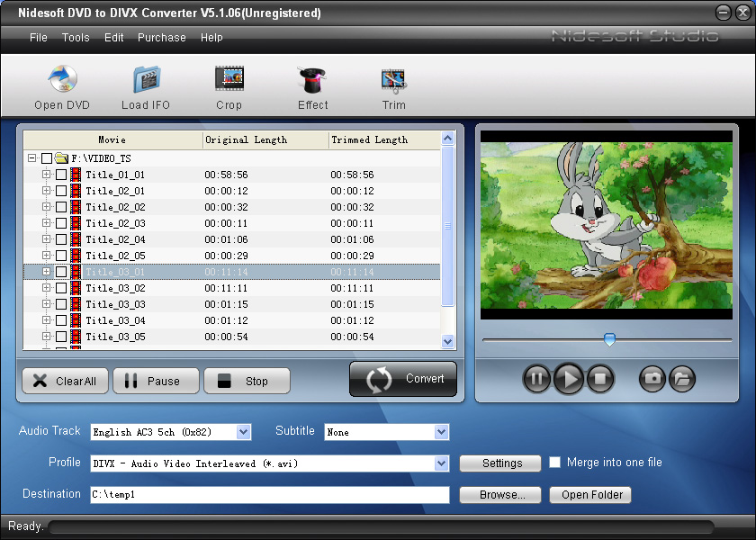Click the film icon of Title_03_02
The image size is (756, 540).
tap(76, 288)
